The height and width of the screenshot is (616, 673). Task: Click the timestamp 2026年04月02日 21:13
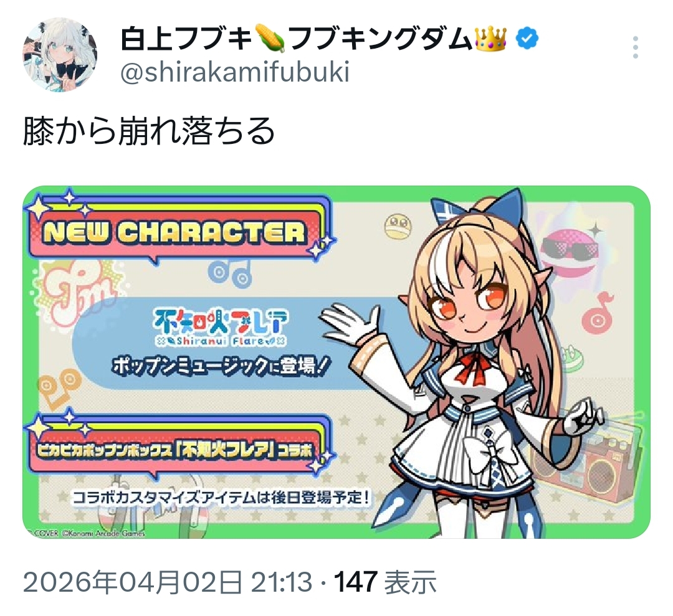pyautogui.click(x=168, y=582)
